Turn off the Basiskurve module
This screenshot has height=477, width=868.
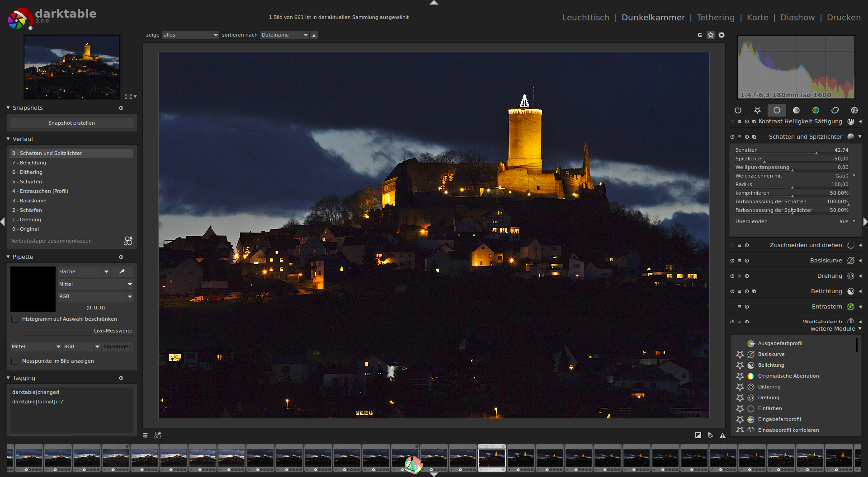[x=732, y=261]
